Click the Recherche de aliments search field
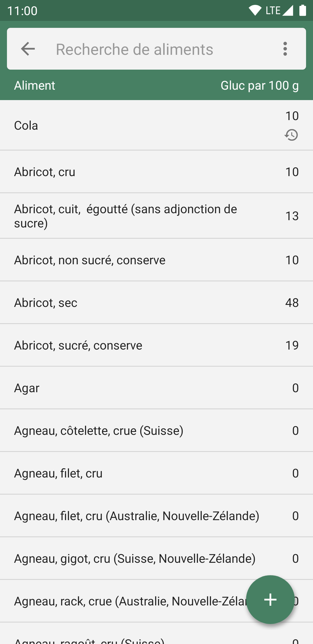 point(156,49)
